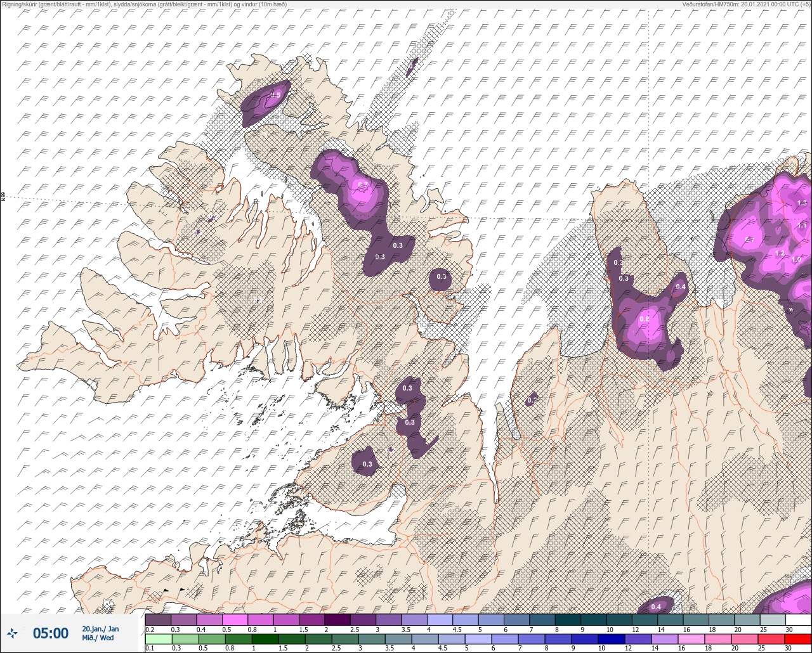The image size is (812, 653).
Task: Pick upper-row bright magenta swatch labeled 0.5
Action: click(x=235, y=619)
